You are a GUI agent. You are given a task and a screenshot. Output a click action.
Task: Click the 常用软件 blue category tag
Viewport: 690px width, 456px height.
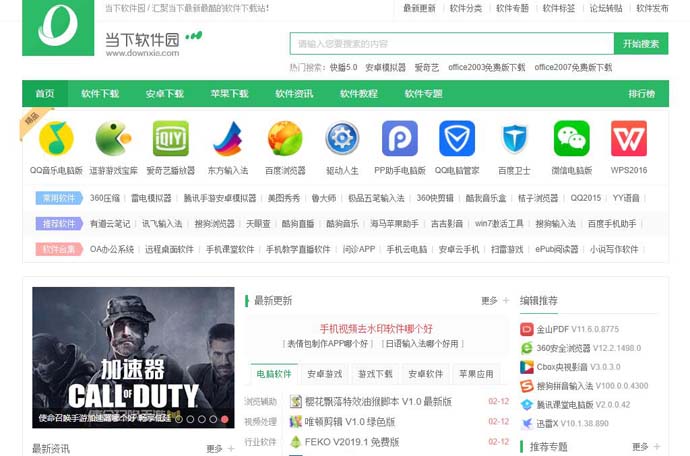point(59,198)
